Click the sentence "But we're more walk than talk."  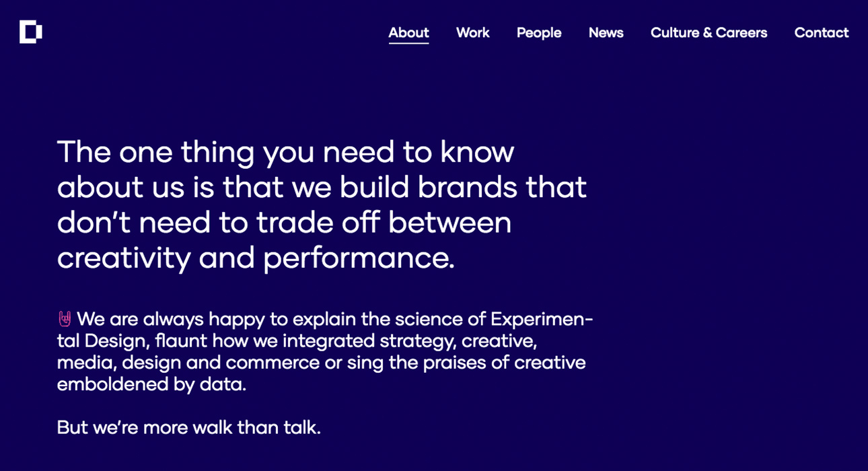[x=188, y=427]
